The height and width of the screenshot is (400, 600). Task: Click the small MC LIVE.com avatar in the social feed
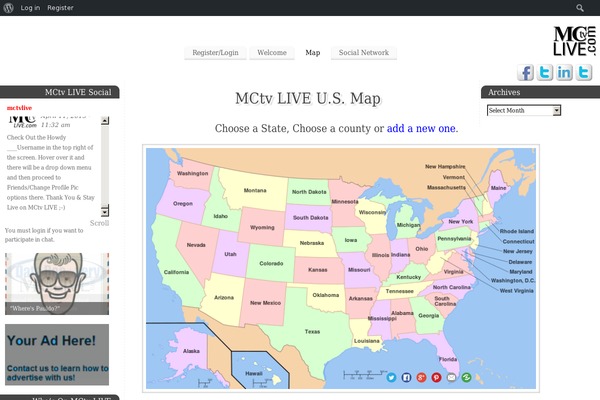coord(23,121)
